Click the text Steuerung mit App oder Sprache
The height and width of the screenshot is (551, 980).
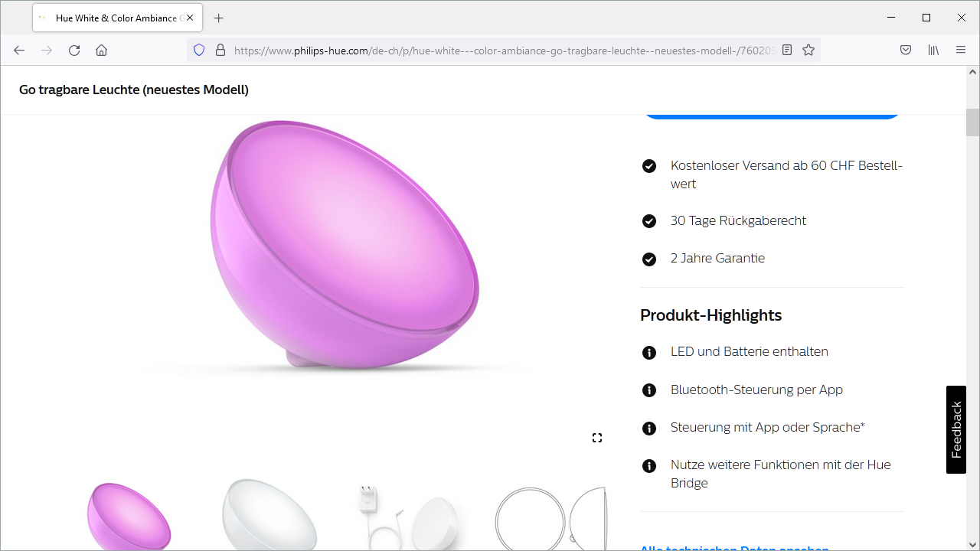pos(767,427)
